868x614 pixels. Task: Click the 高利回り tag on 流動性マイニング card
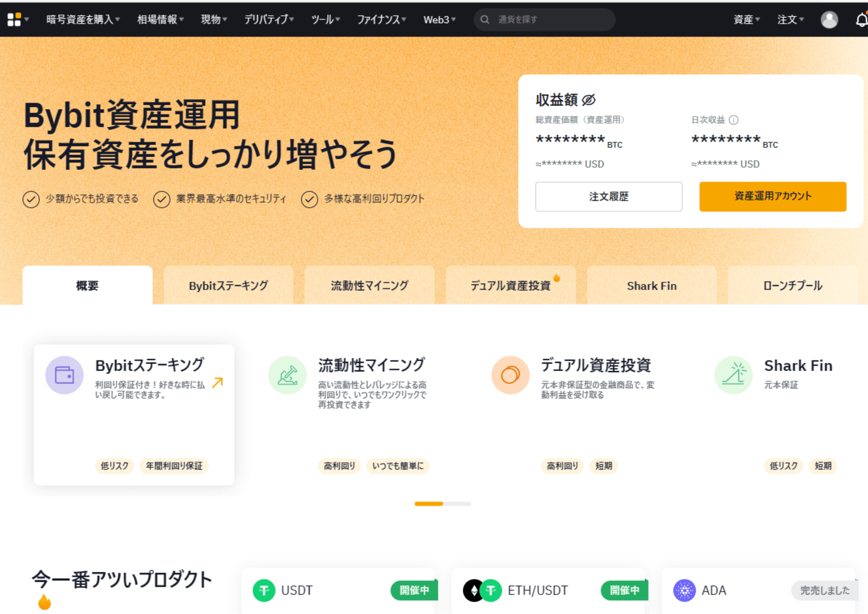tap(339, 466)
